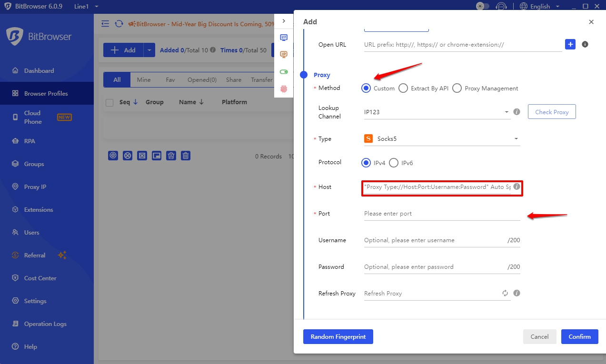Click the Random Fingerprint button
Viewport: 606px width, 364px height.
pyautogui.click(x=338, y=336)
